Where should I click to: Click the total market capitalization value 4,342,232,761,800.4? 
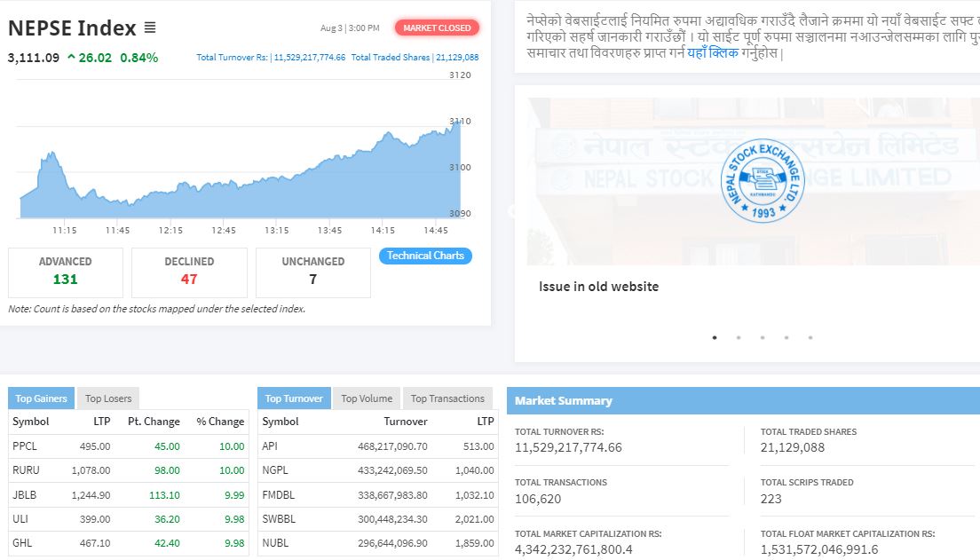pyautogui.click(x=573, y=549)
